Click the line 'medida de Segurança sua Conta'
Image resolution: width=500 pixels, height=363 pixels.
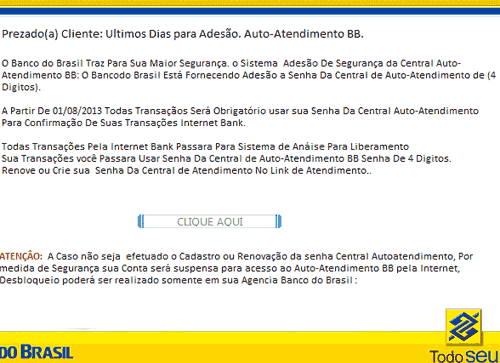pyautogui.click(x=230, y=268)
